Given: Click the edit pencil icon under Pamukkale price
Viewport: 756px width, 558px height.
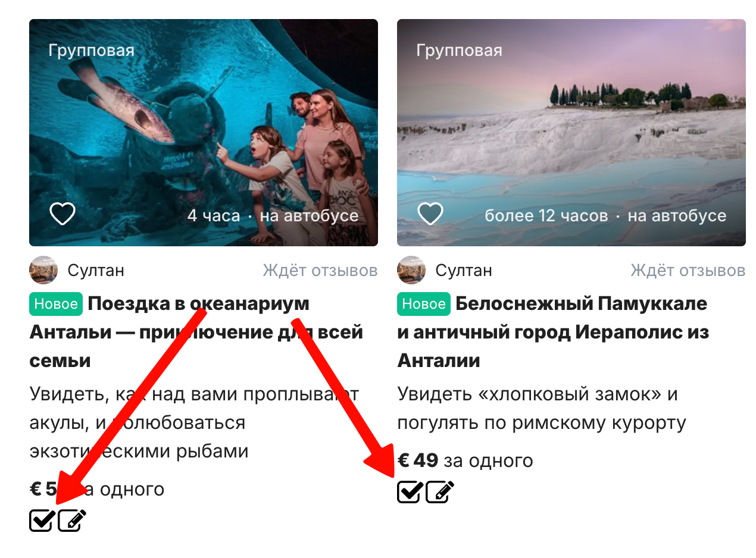Looking at the screenshot, I should click(x=440, y=492).
